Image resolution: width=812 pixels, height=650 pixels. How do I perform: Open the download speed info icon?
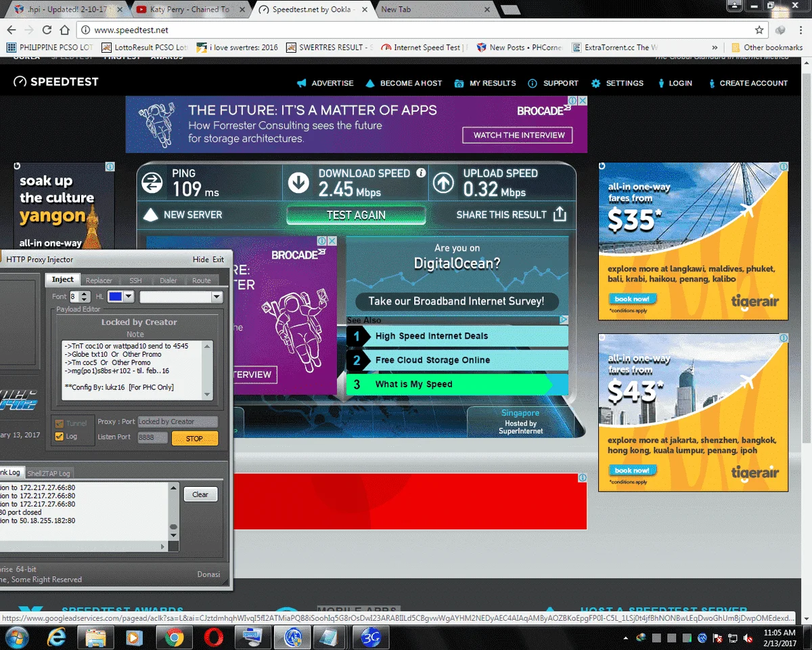click(x=421, y=173)
